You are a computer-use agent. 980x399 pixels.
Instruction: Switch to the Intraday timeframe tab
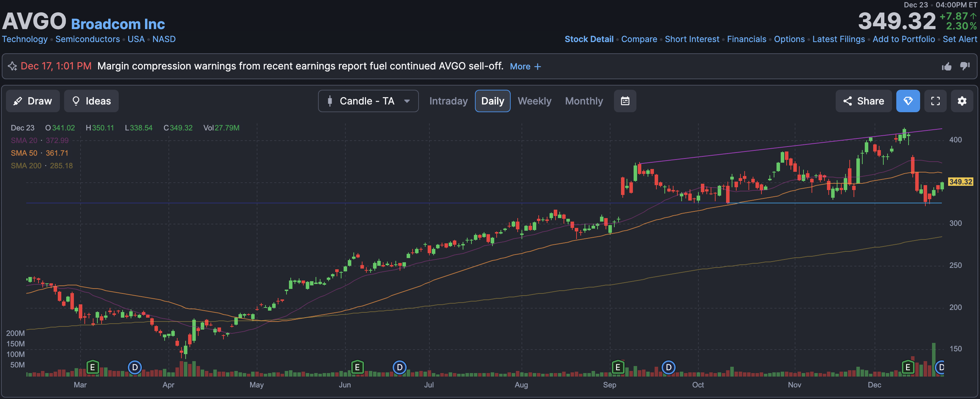tap(448, 101)
